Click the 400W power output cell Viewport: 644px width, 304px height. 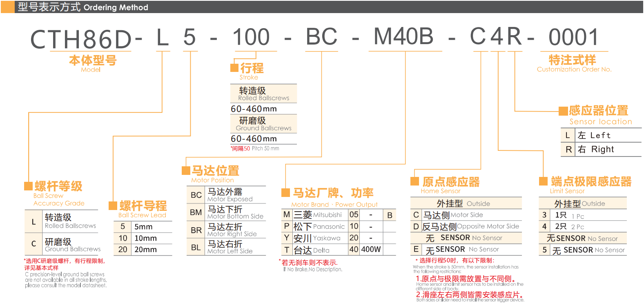coord(370,249)
